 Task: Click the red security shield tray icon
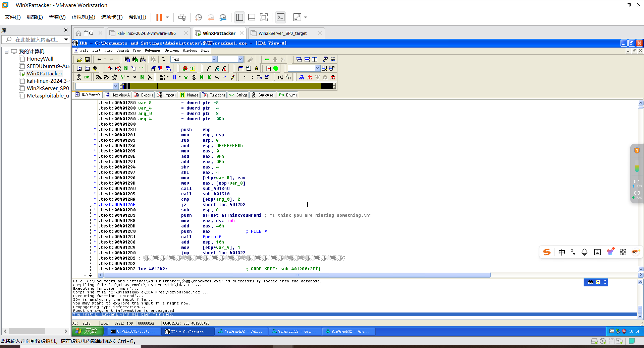pos(624,331)
